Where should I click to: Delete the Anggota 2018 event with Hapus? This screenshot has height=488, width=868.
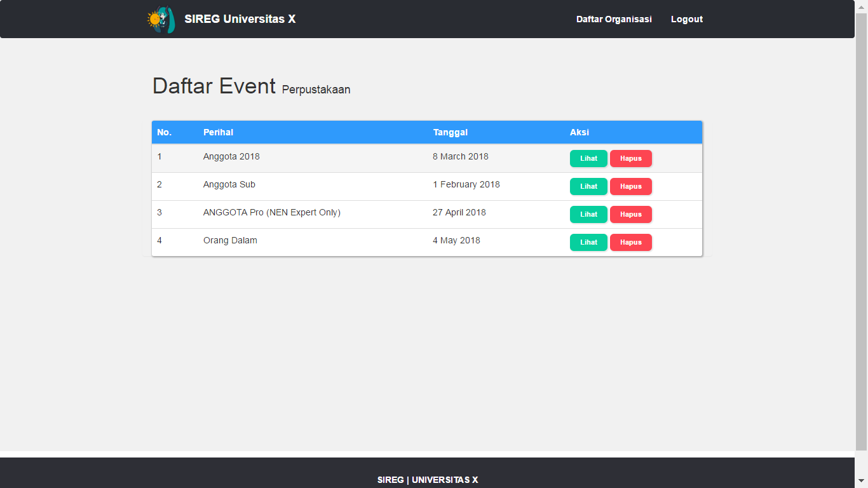pos(630,158)
